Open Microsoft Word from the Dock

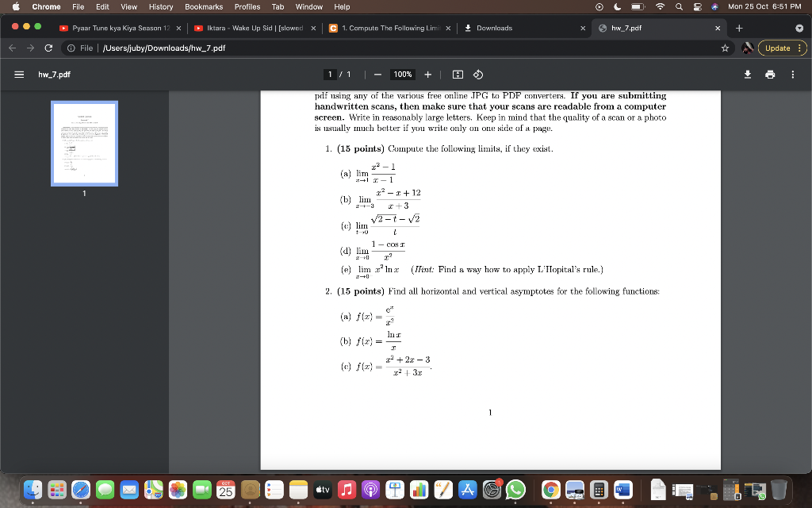tap(623, 489)
